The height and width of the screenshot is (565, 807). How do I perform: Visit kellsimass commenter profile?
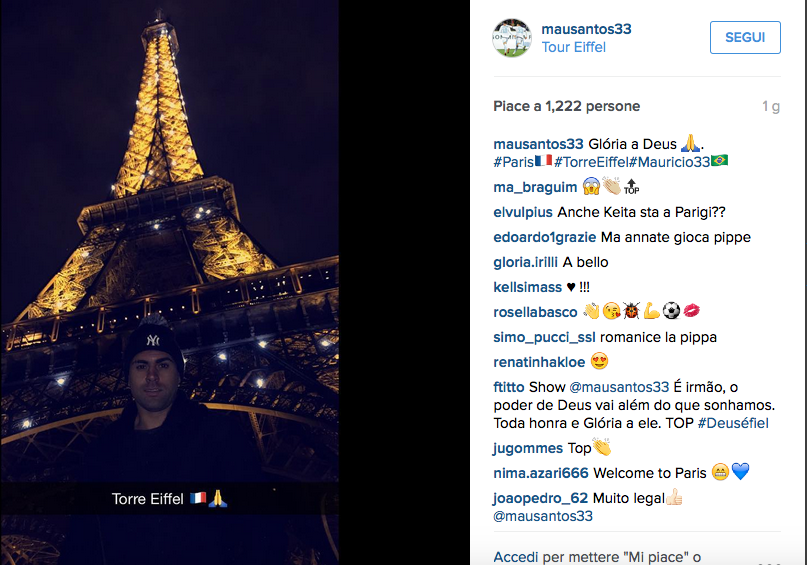tap(528, 287)
